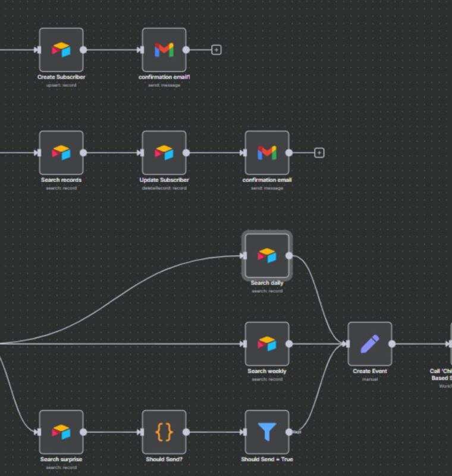Add a node after confirmation email1

[216, 50]
